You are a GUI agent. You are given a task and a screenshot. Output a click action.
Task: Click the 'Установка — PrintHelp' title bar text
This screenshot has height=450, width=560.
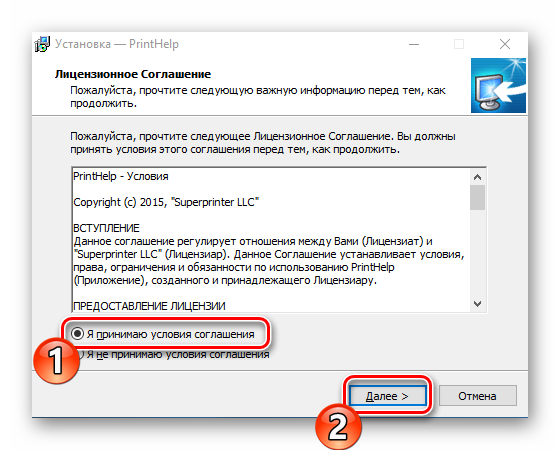[117, 44]
